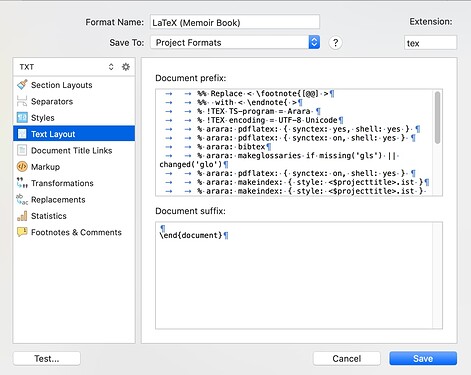Open the gear options menu
Image resolution: width=471 pixels, height=375 pixels.
(126, 67)
